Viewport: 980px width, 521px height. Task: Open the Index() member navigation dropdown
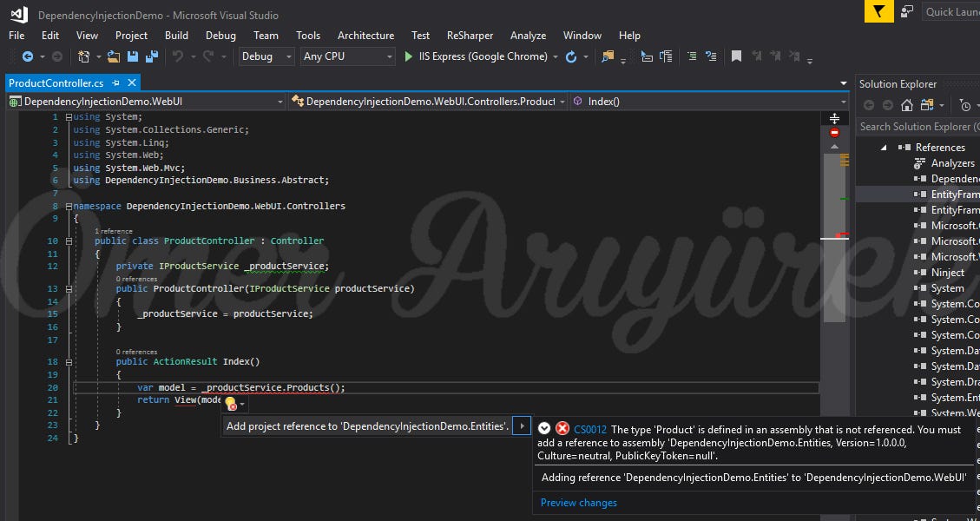pyautogui.click(x=709, y=102)
